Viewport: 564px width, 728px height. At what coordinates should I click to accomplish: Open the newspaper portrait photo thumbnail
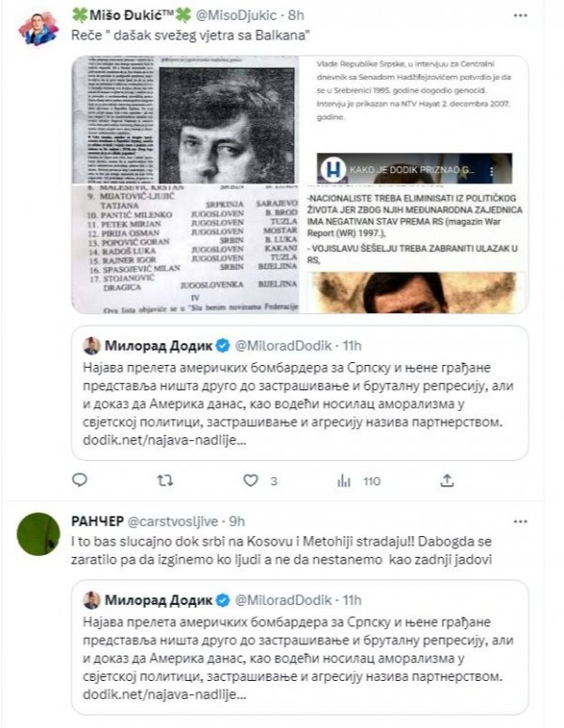pyautogui.click(x=185, y=119)
